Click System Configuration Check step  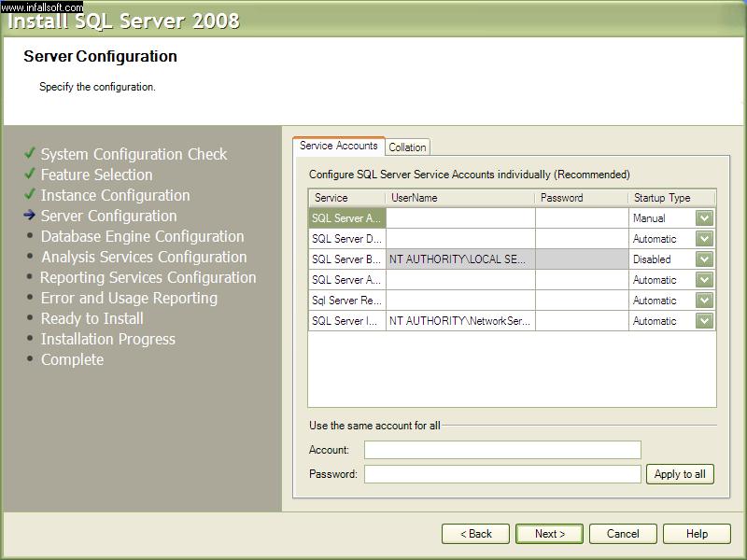click(x=134, y=154)
